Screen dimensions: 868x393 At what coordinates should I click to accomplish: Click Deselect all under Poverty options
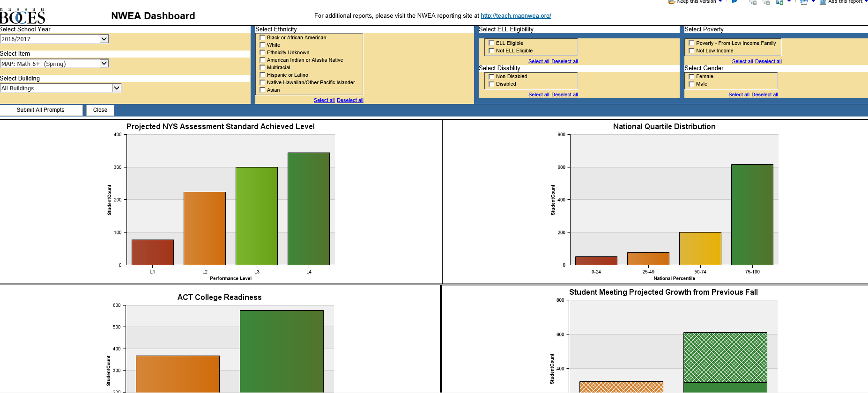coord(768,61)
